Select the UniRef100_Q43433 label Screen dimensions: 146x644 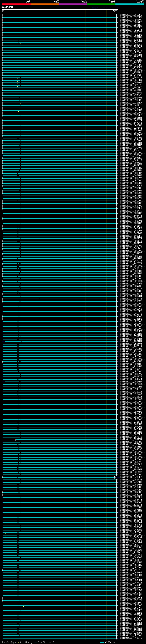[131, 90]
